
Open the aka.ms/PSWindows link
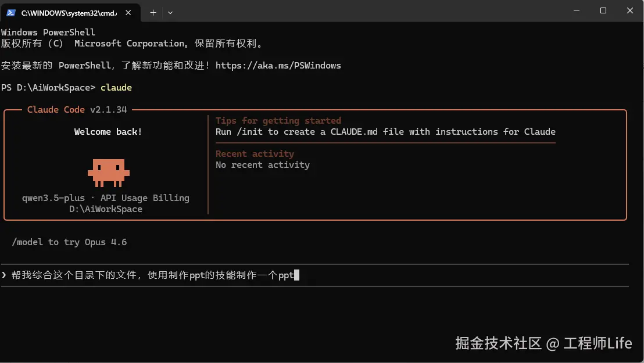pyautogui.click(x=278, y=66)
